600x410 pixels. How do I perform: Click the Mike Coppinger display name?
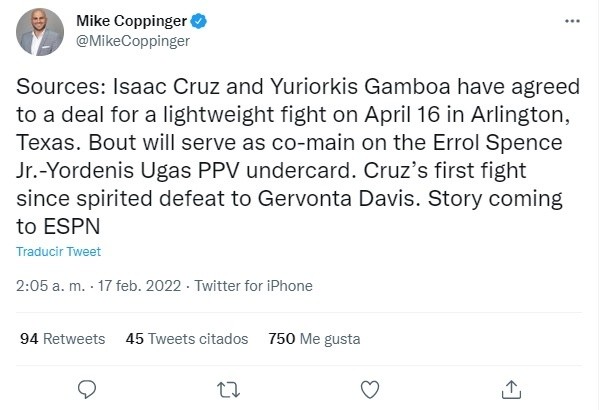point(131,20)
